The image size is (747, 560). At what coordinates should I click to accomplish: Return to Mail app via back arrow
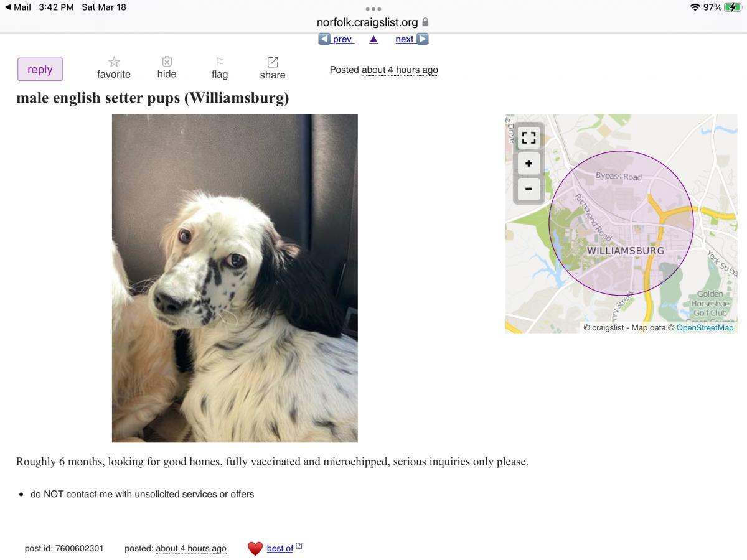tap(17, 7)
